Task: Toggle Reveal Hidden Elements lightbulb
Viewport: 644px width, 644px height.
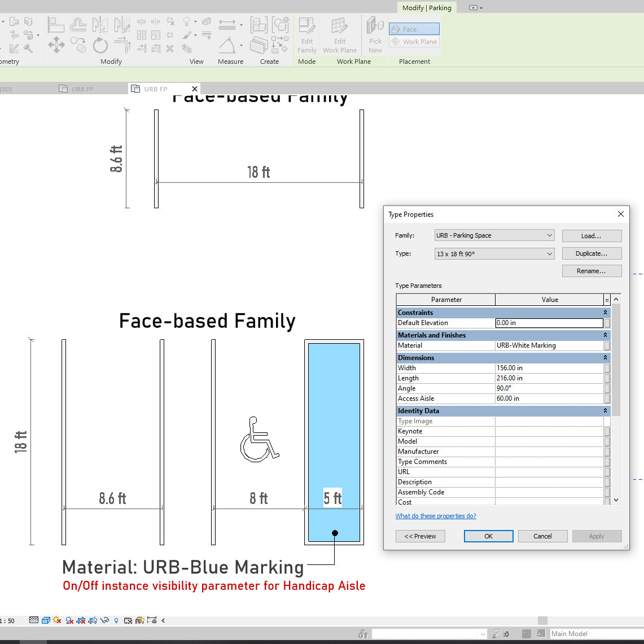Action: 116,620
